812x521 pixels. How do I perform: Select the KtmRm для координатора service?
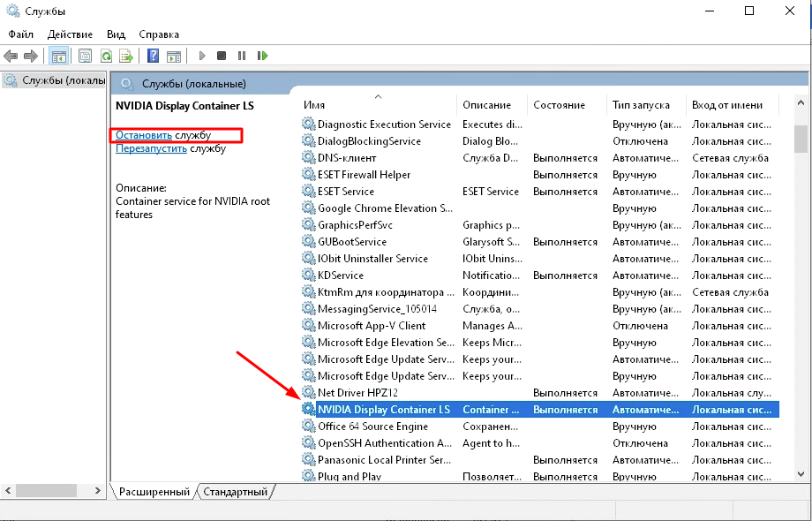tap(540, 292)
